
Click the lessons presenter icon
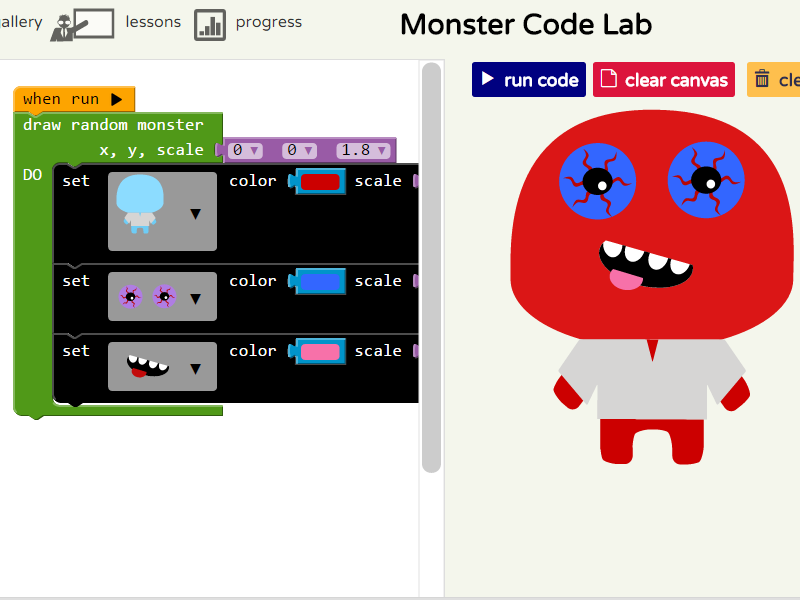(83, 24)
